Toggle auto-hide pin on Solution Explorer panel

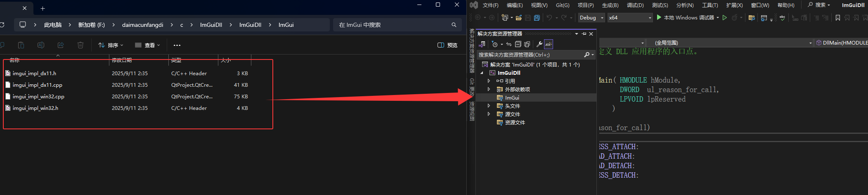pyautogui.click(x=584, y=34)
